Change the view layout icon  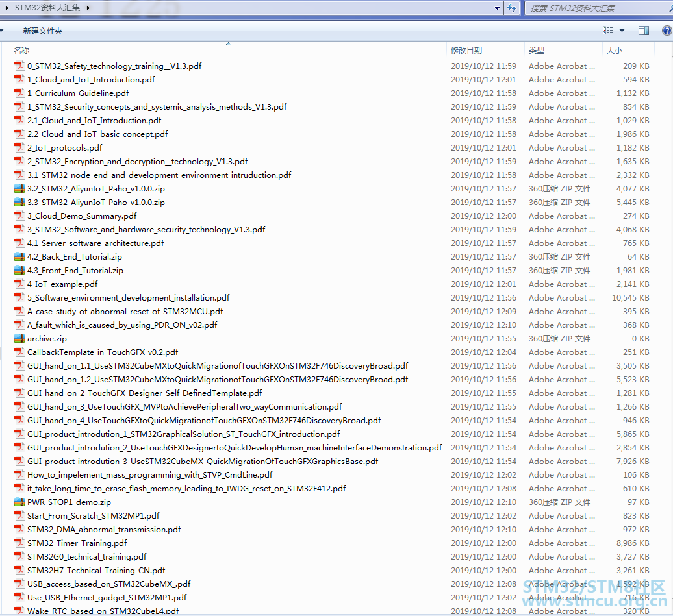[608, 31]
